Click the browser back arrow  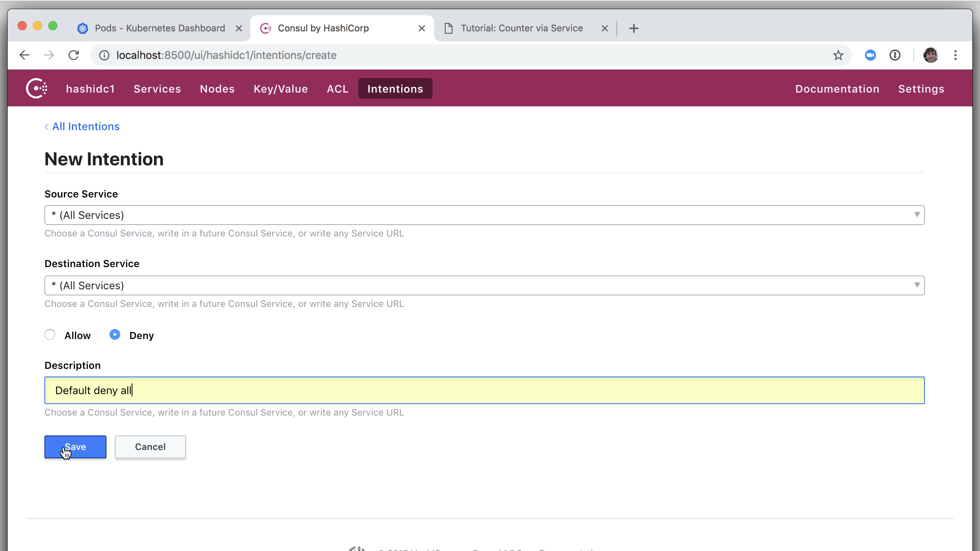24,55
